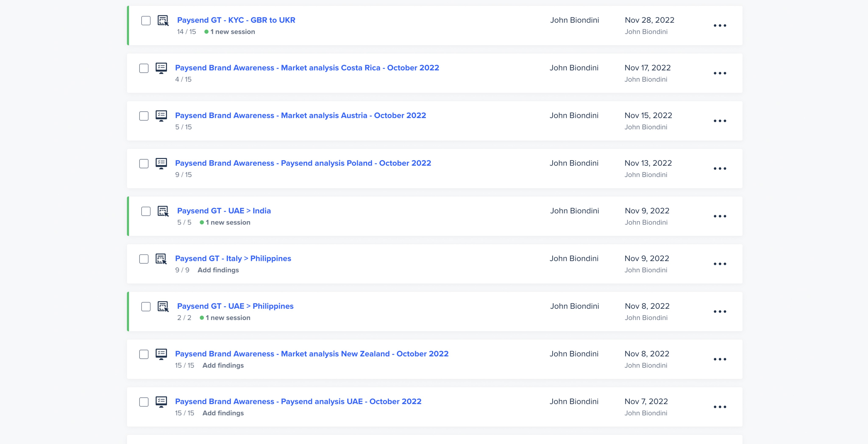This screenshot has width=868, height=444.
Task: Check the box for Paysend GT - UAE > Philippines
Action: coord(146,307)
